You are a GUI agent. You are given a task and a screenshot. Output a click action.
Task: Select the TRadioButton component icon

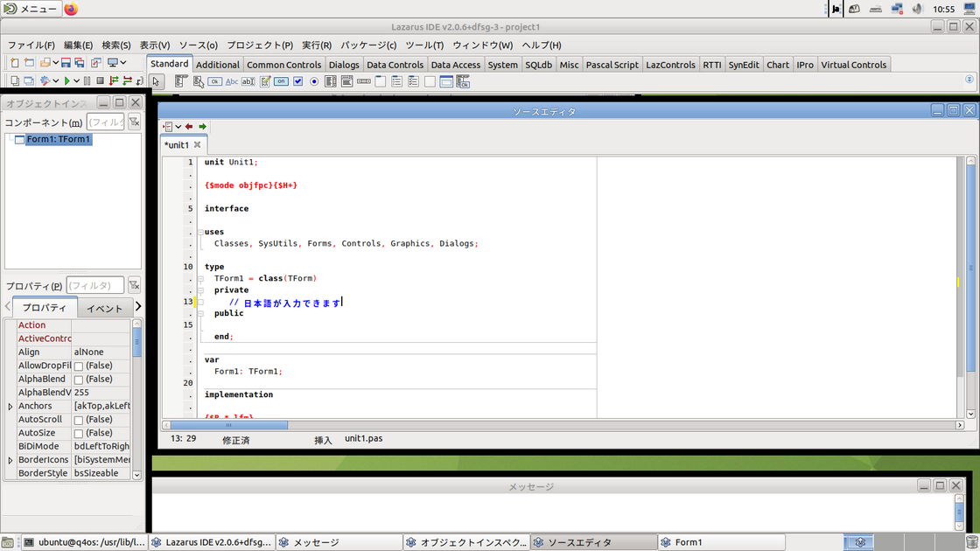[x=315, y=81]
